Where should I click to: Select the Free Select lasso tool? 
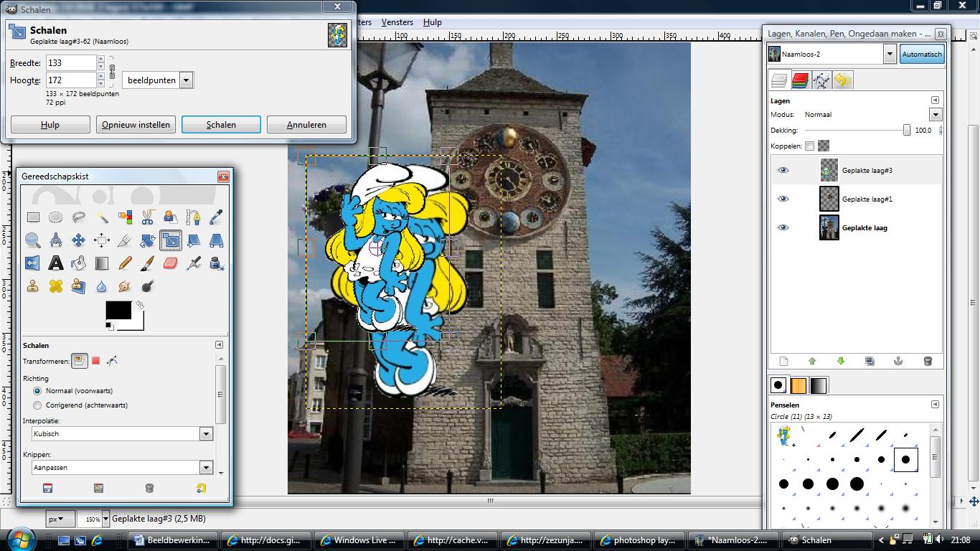pyautogui.click(x=79, y=217)
